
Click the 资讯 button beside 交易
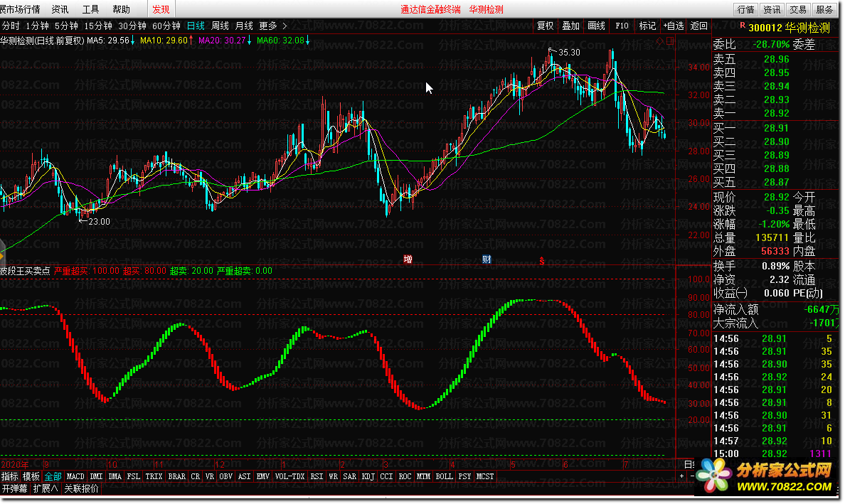coord(772,10)
